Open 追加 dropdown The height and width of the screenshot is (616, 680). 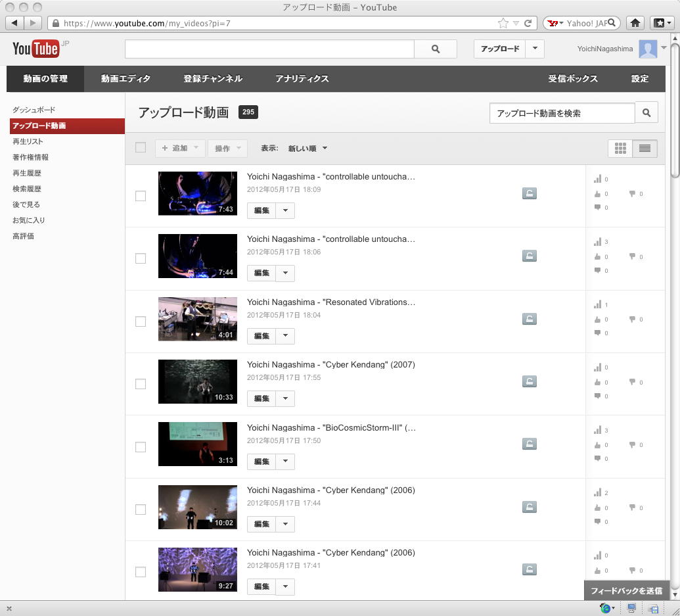point(180,149)
